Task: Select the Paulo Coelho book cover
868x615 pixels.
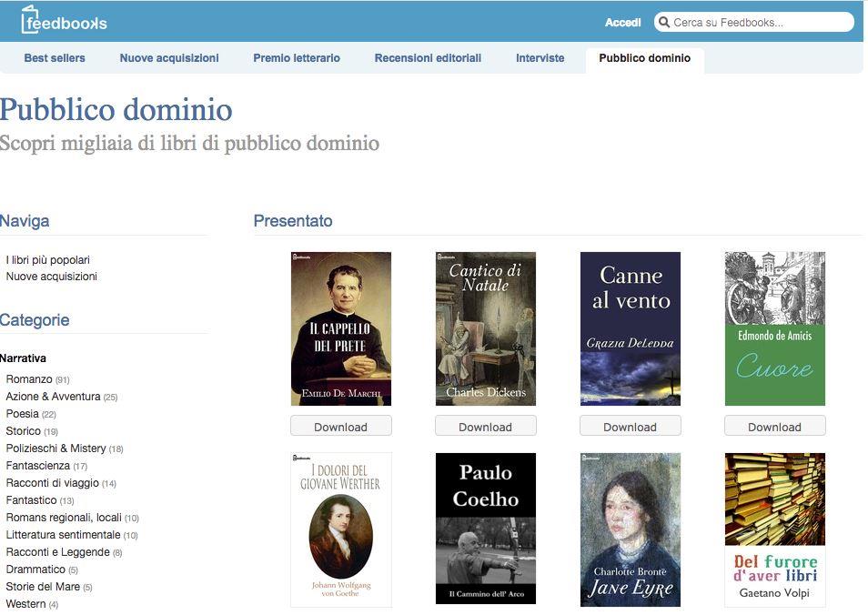Action: click(x=485, y=529)
